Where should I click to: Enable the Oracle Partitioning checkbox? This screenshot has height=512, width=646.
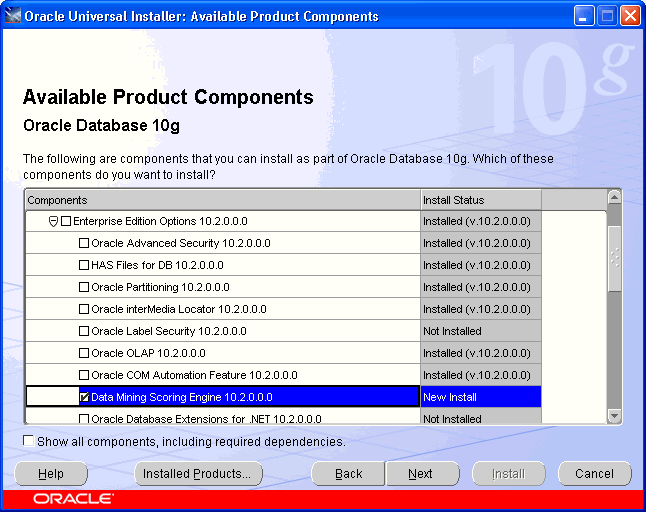(84, 287)
